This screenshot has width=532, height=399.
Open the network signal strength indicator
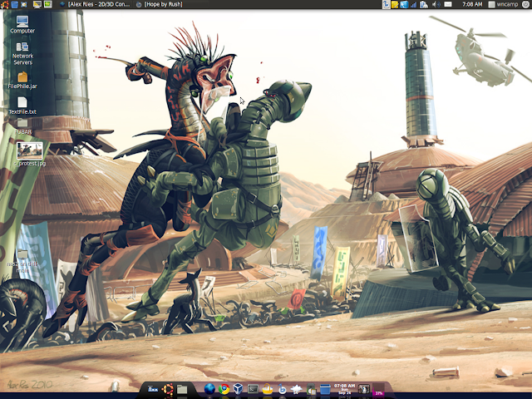[x=414, y=4]
